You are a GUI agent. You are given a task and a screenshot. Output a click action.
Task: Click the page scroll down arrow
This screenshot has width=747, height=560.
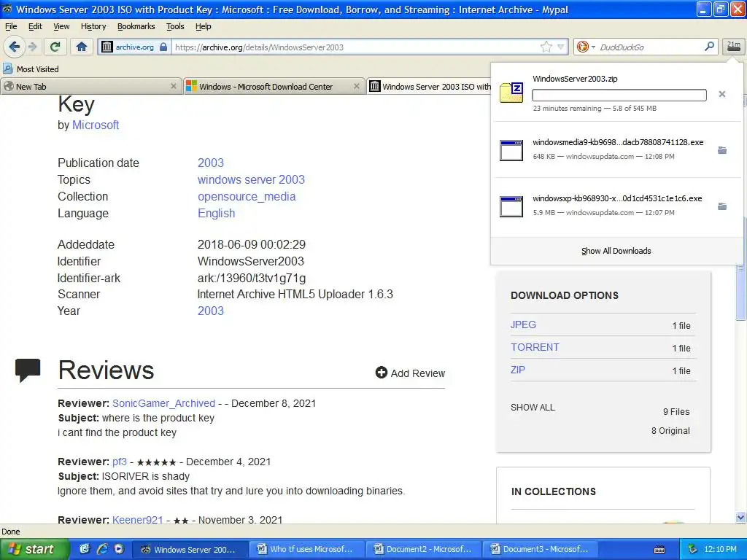pyautogui.click(x=740, y=517)
